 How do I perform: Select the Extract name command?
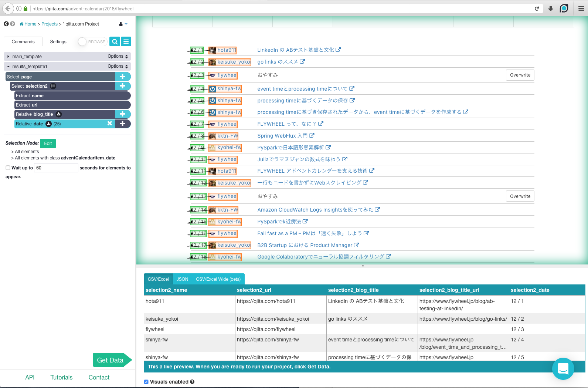click(x=72, y=96)
